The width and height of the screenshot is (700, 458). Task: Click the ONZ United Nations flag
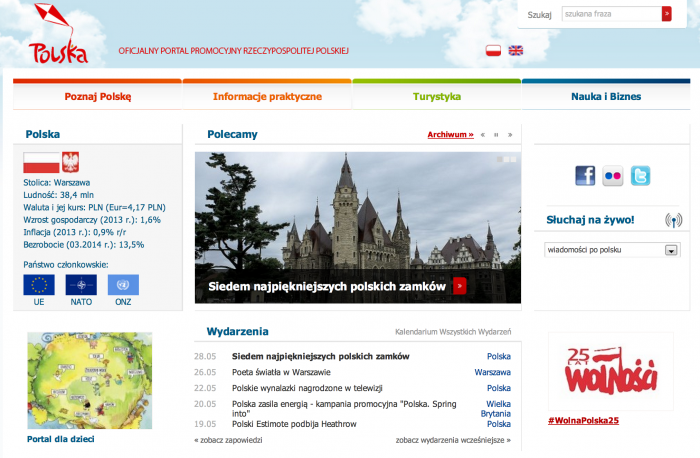[x=123, y=285]
